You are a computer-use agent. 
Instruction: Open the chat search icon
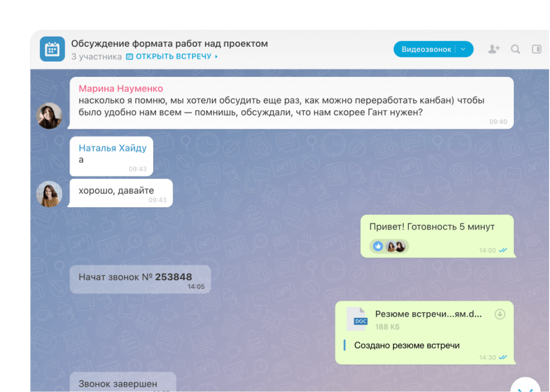pos(515,49)
